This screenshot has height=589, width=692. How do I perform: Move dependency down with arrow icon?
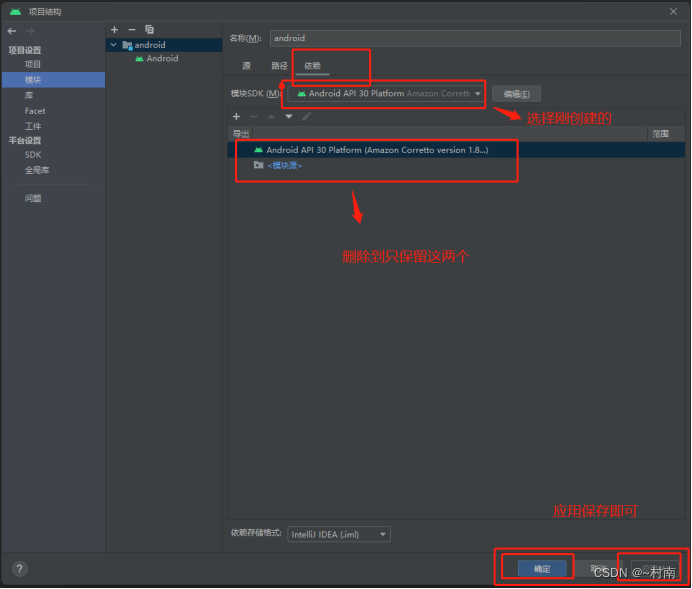coord(289,116)
